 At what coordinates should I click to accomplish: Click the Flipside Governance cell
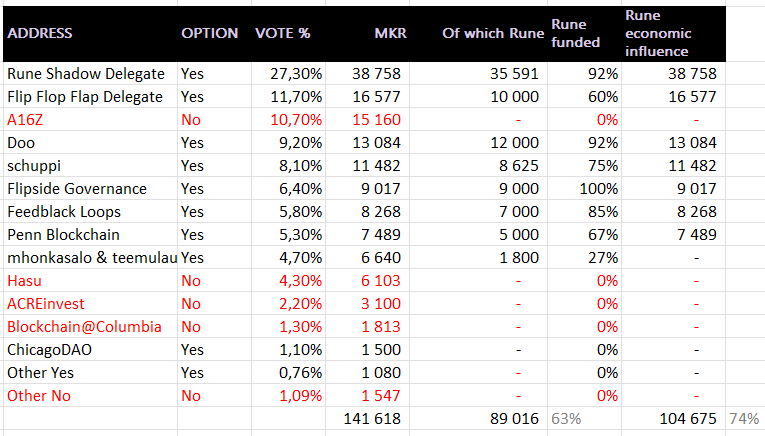77,189
